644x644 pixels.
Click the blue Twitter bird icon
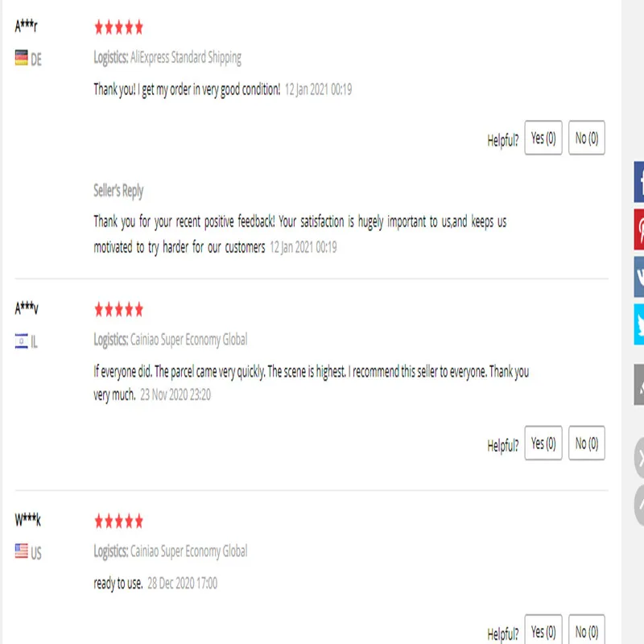(x=639, y=324)
